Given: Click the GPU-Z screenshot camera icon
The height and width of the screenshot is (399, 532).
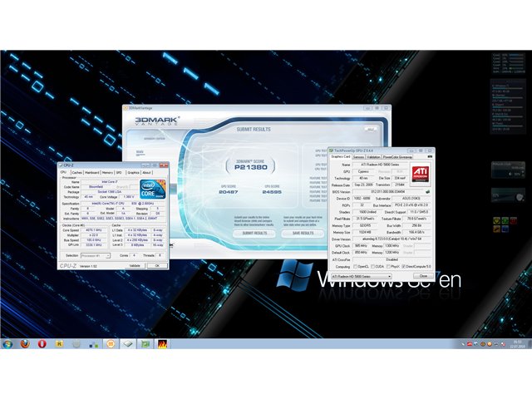Looking at the screenshot, I should pos(430,156).
